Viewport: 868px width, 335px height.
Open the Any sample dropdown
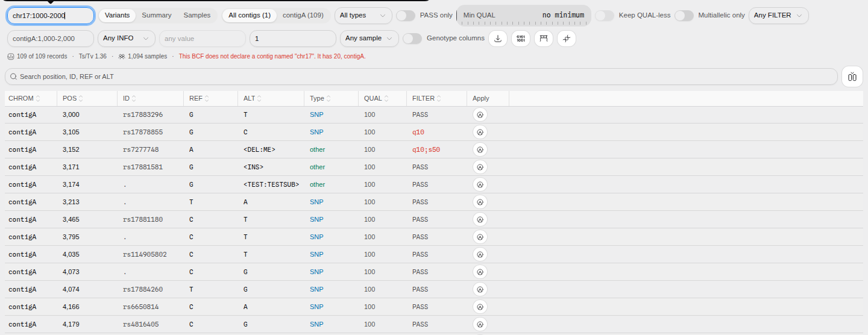[369, 39]
